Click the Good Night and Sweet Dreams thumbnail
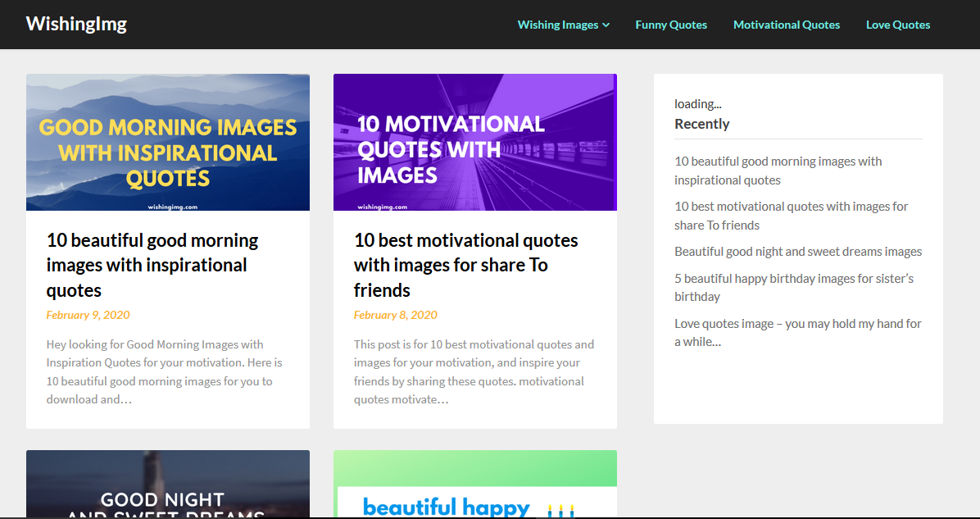980x519 pixels. coord(168,484)
